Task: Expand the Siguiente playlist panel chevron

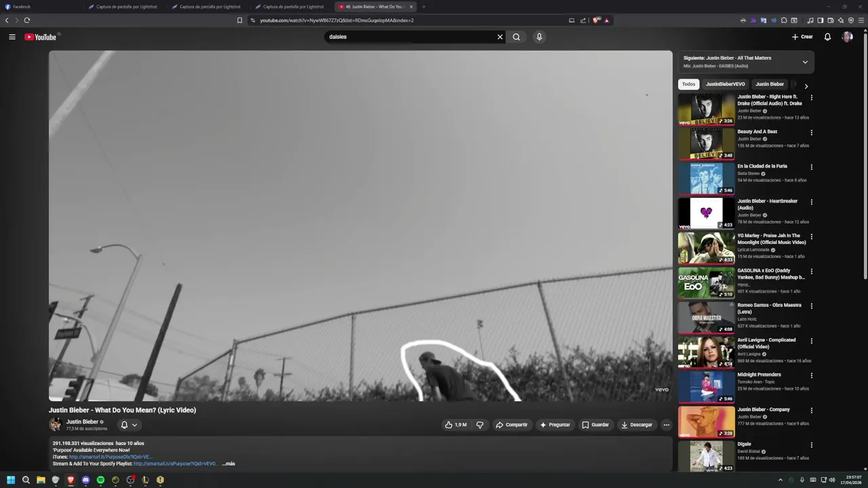Action: (805, 62)
